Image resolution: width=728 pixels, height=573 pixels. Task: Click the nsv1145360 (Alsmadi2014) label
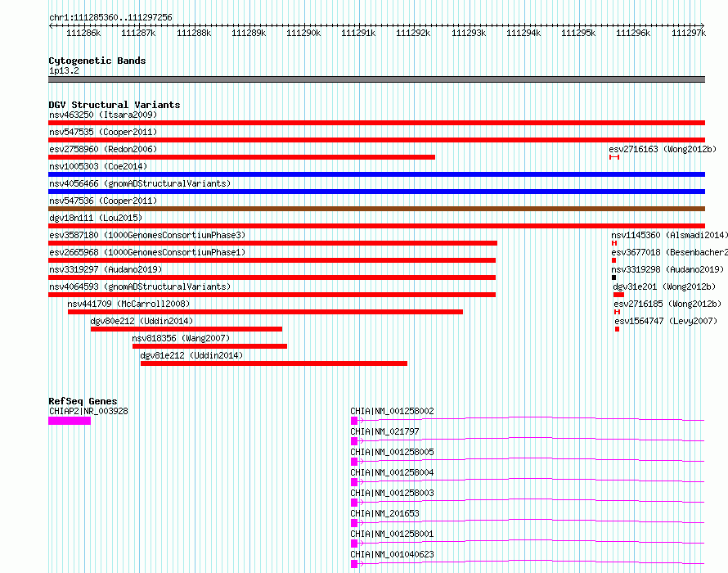(669, 235)
